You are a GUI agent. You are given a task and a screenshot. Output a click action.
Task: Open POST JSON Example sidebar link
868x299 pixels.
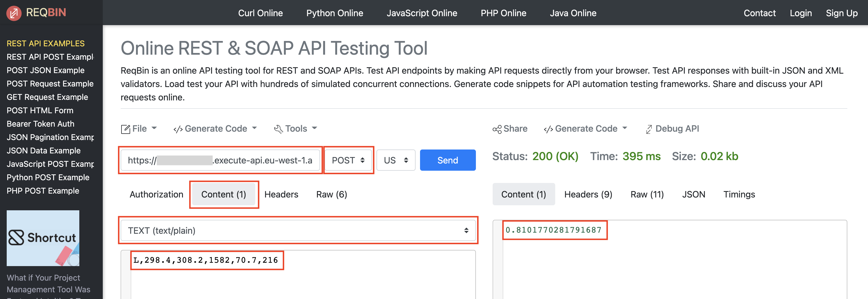click(x=46, y=70)
